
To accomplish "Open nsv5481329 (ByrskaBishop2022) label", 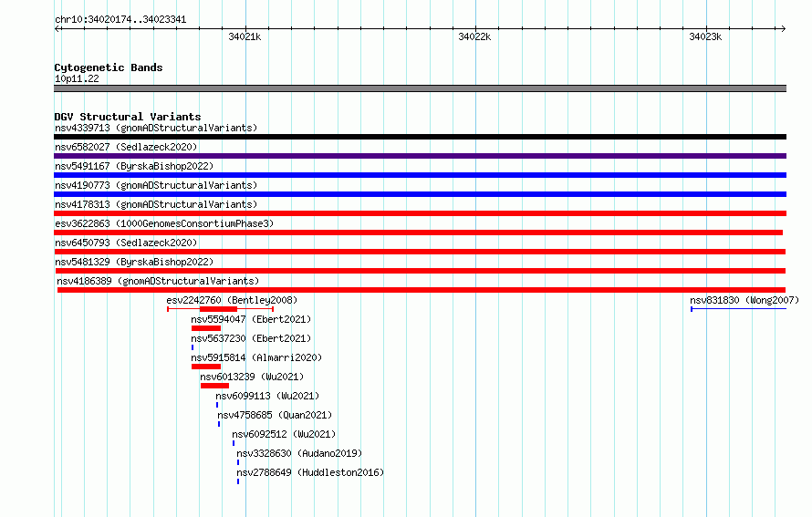I will tap(134, 262).
